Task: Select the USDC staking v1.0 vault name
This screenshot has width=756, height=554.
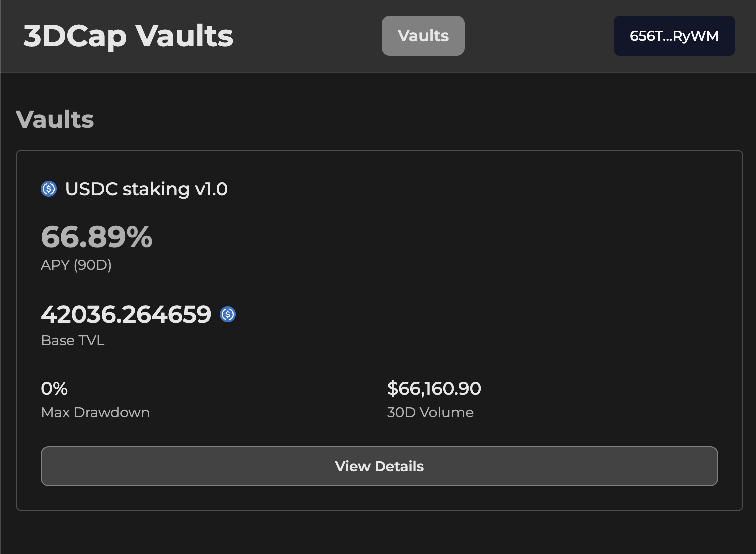Action: tap(146, 189)
